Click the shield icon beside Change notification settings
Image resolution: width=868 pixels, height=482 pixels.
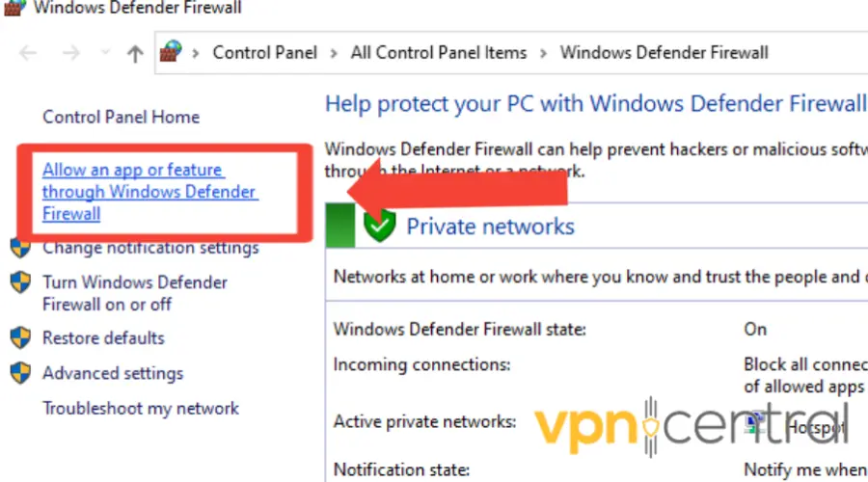(20, 248)
